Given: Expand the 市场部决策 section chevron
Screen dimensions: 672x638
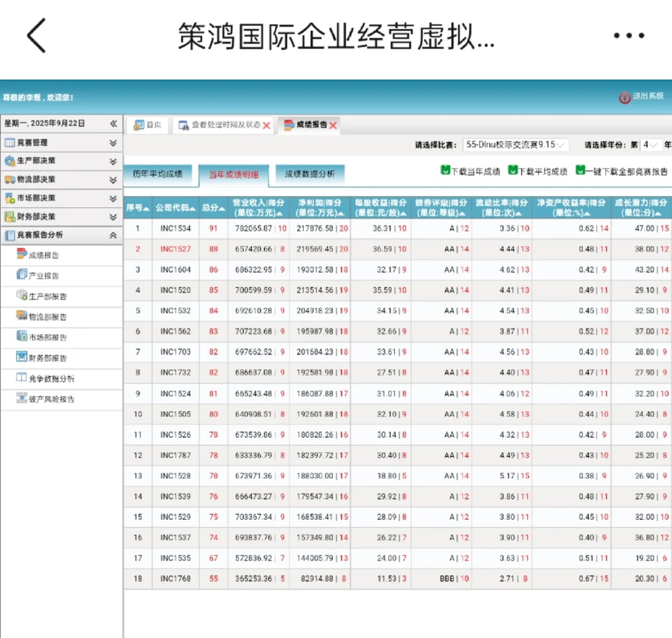Looking at the screenshot, I should point(113,198).
